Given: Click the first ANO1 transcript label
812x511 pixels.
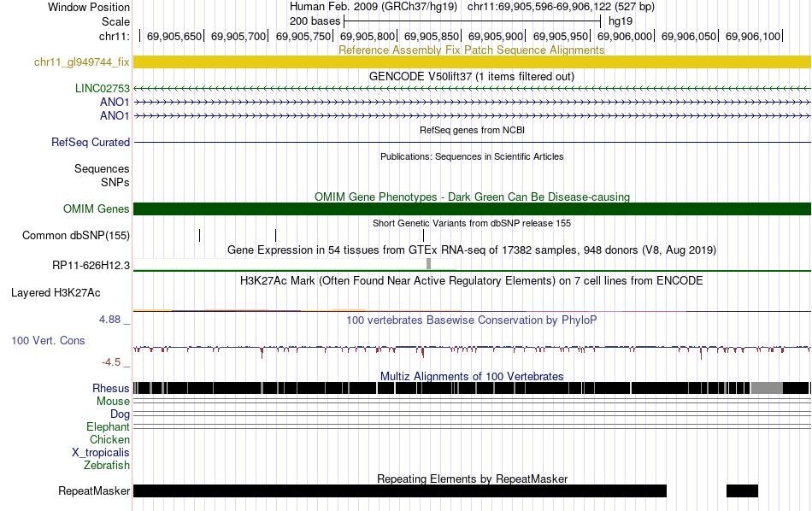Looking at the screenshot, I should (x=115, y=102).
